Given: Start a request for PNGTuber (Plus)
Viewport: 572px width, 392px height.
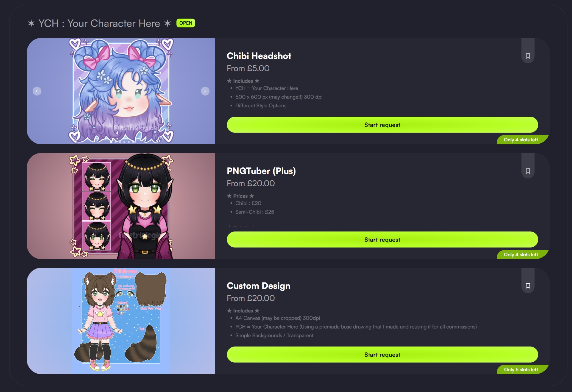Looking at the screenshot, I should coord(382,239).
